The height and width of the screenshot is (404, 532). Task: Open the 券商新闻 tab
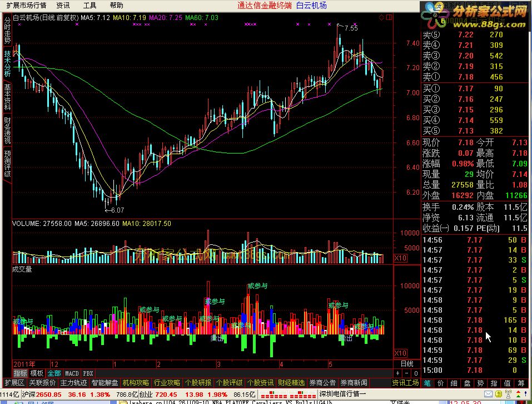click(x=354, y=383)
